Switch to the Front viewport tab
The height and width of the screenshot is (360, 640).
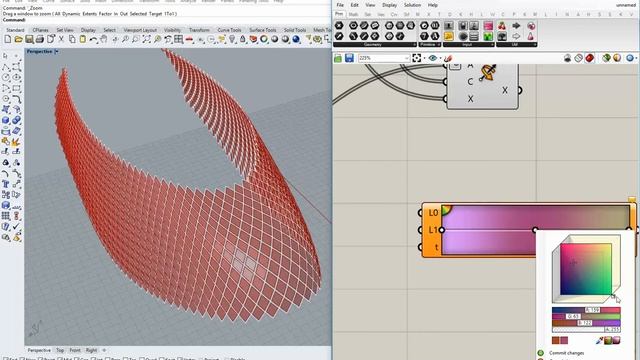click(75, 350)
